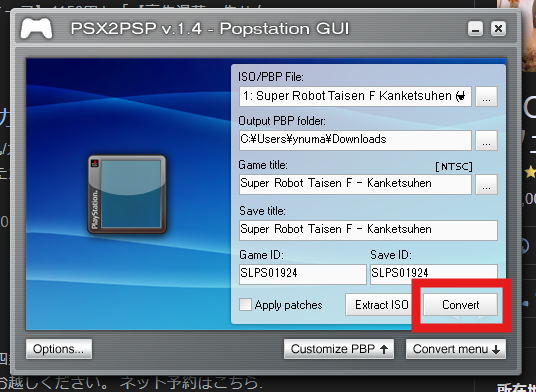
Task: Open game title lookup ellipsis button
Action: pyautogui.click(x=486, y=185)
